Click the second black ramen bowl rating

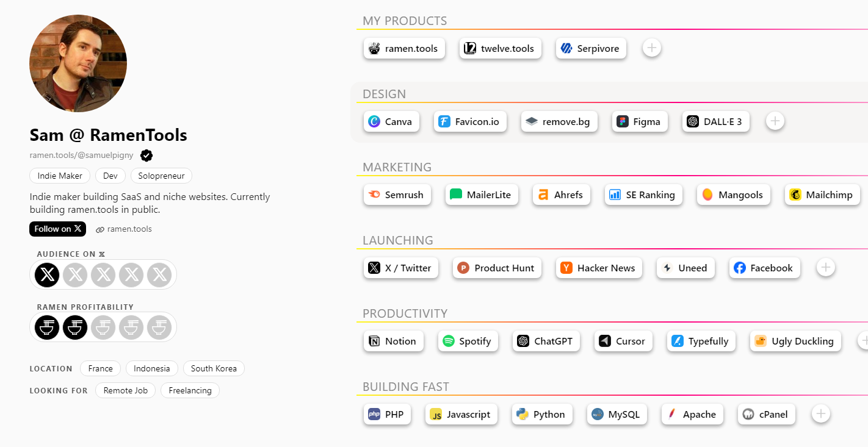click(75, 327)
